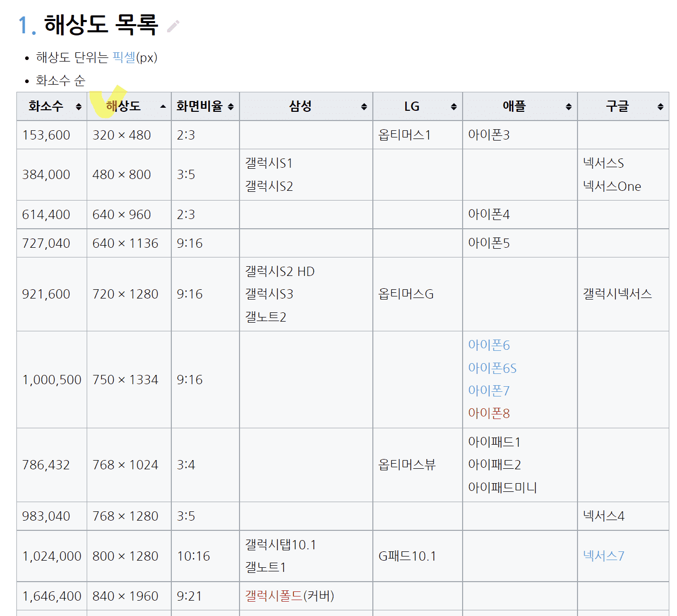The width and height of the screenshot is (677, 616).
Task: Open the 픽셀 link
Action: tap(124, 57)
